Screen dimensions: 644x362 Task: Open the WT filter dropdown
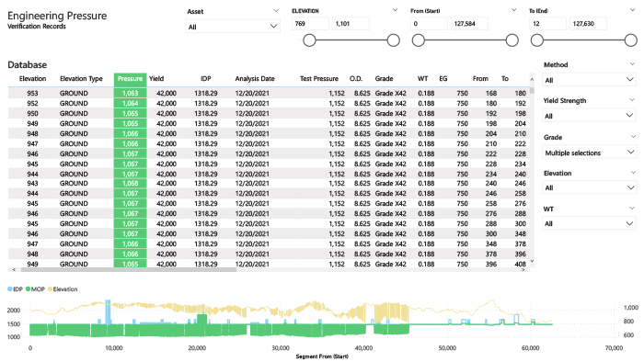589,223
